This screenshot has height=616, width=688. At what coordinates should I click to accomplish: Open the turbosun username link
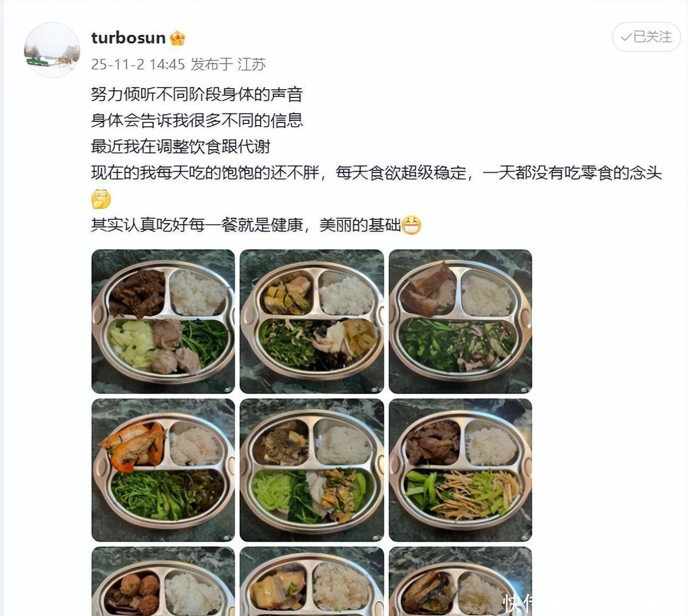click(129, 38)
